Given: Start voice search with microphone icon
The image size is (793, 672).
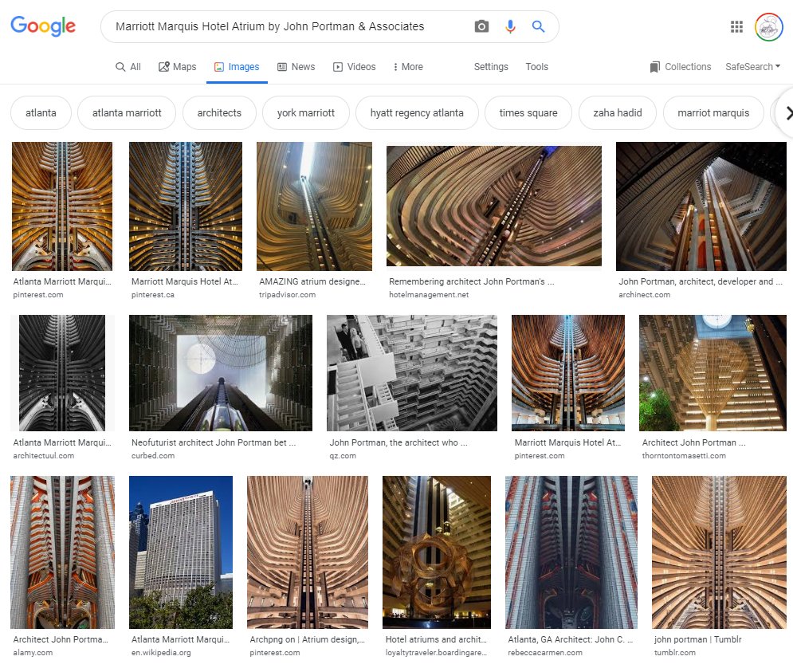Looking at the screenshot, I should pyautogui.click(x=510, y=26).
